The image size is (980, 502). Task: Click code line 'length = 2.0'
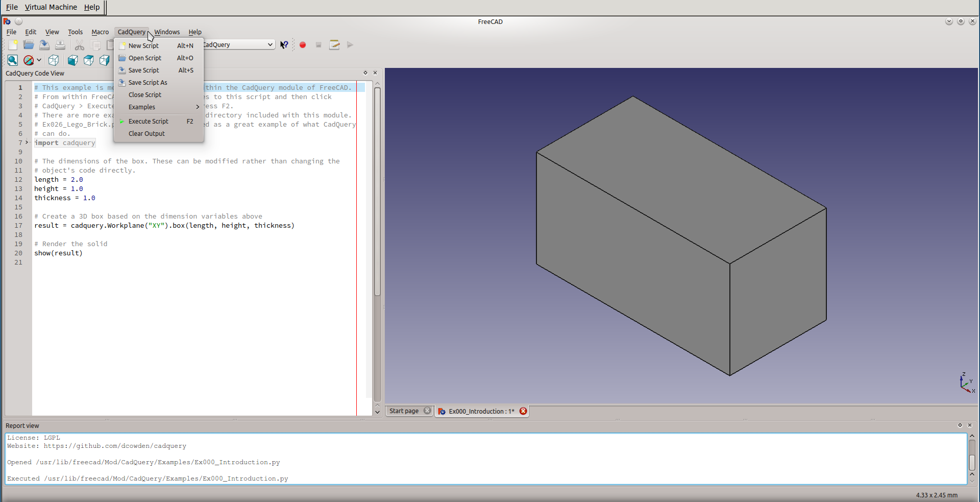click(59, 179)
